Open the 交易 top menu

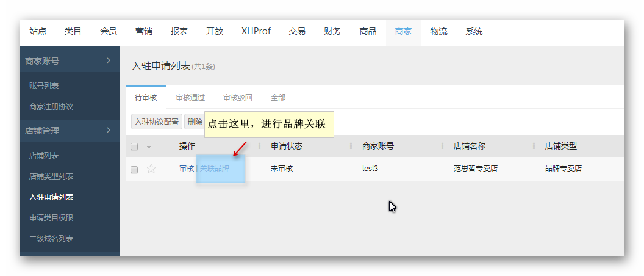point(297,31)
